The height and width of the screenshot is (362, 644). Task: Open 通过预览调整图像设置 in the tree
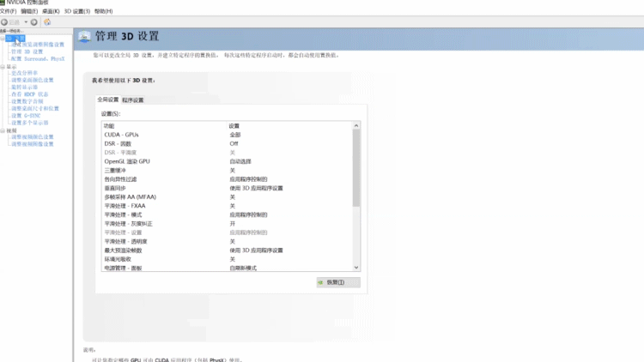pyautogui.click(x=38, y=45)
